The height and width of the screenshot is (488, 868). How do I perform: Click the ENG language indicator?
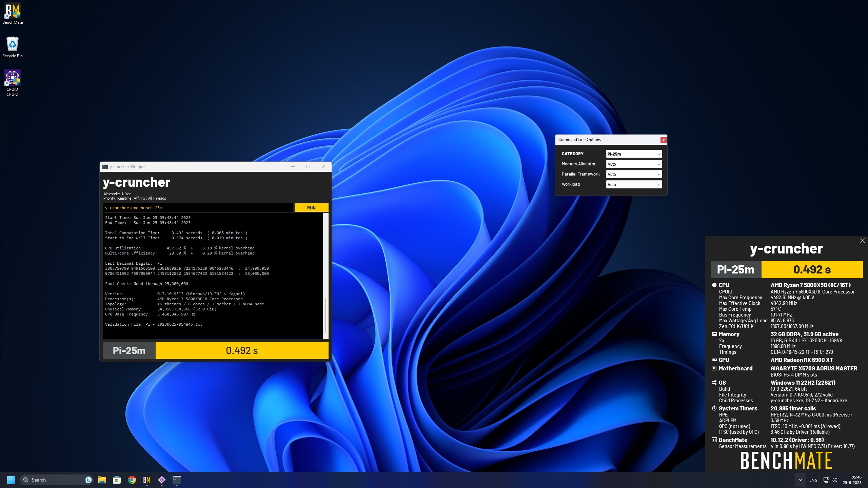[813, 480]
